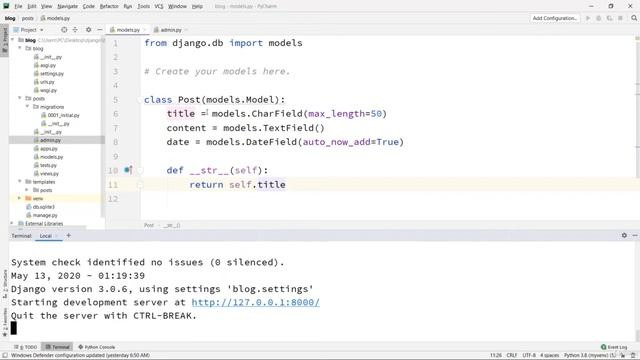This screenshot has width=640, height=360.
Task: Open the File menu
Action: coord(18,7)
